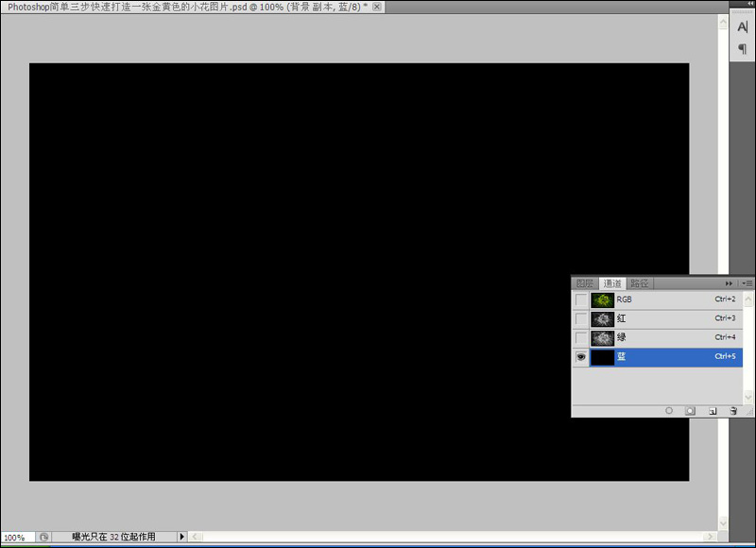The image size is (756, 548).
Task: Click 红 channel thumbnail
Action: tap(602, 319)
